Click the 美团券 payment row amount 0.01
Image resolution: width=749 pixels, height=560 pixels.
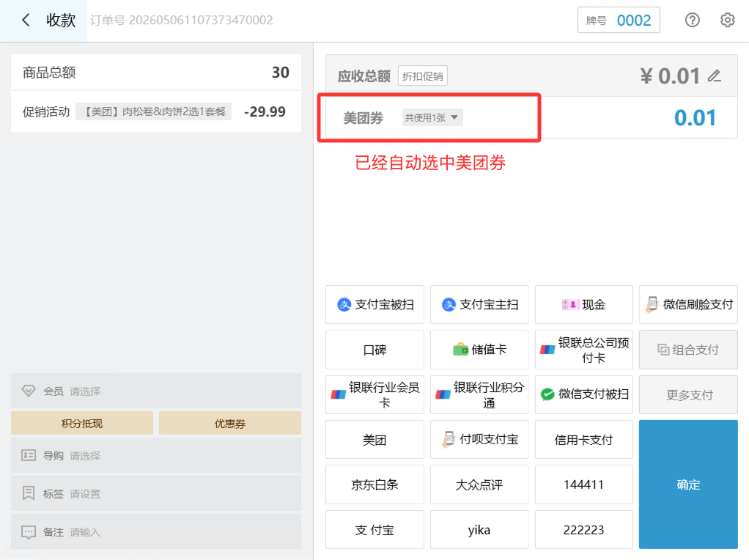pyautogui.click(x=695, y=118)
